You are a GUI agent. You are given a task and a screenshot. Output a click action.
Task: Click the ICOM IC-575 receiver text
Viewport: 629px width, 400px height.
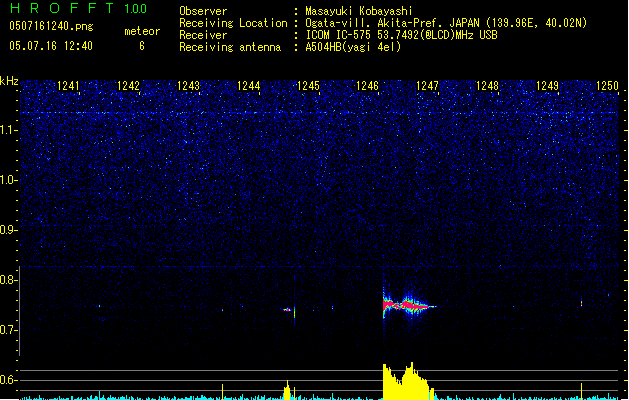click(x=401, y=35)
